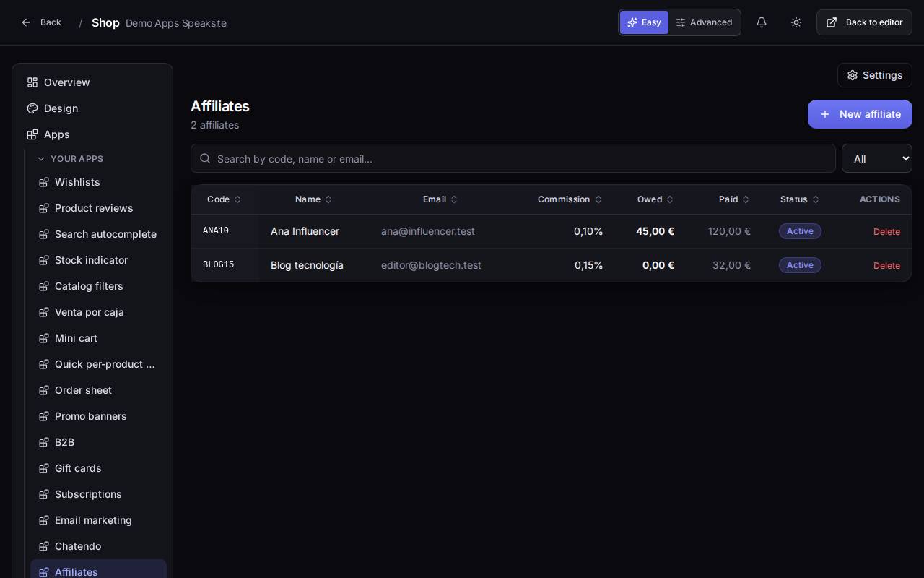Switch to Advanced mode
The image size is (924, 578).
(x=704, y=22)
